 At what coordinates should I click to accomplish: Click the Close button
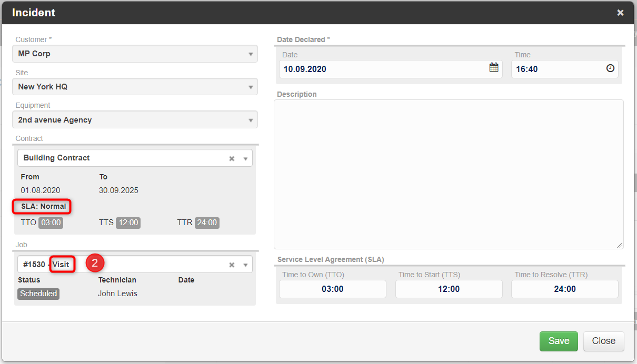click(603, 341)
